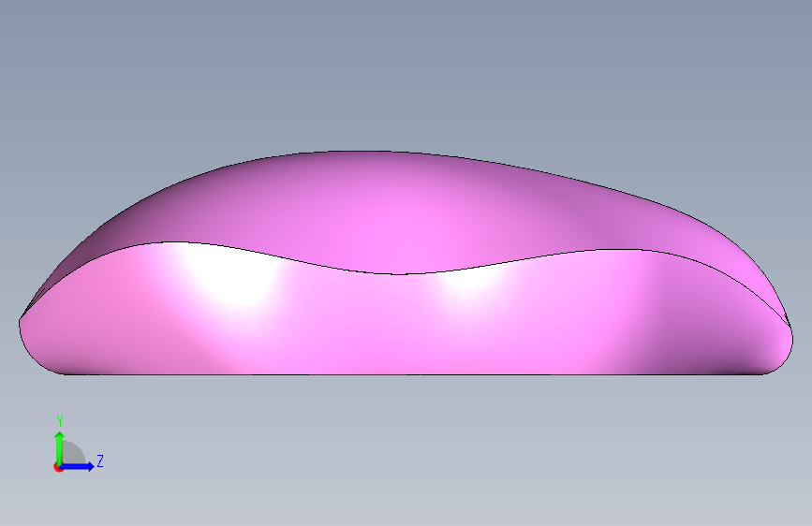Click the red X axis ball on triad
Viewport: 812px width, 526px height.
coord(58,467)
